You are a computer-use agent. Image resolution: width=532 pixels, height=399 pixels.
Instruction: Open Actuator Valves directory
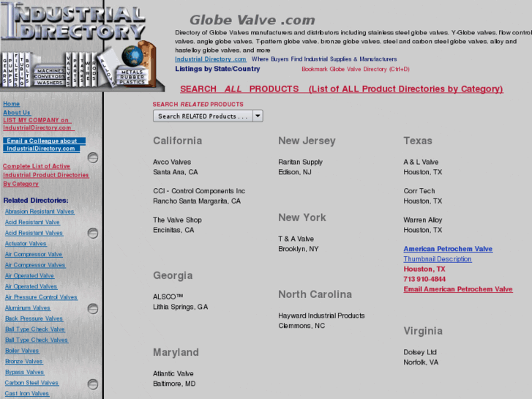point(26,244)
